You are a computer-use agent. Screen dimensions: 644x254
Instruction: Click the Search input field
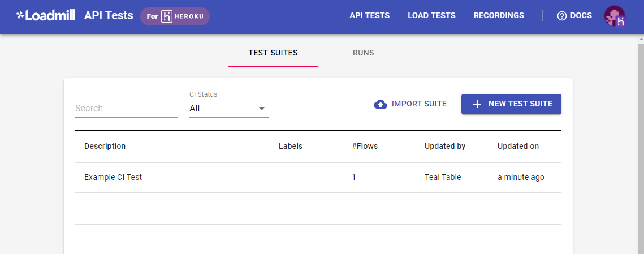[127, 109]
